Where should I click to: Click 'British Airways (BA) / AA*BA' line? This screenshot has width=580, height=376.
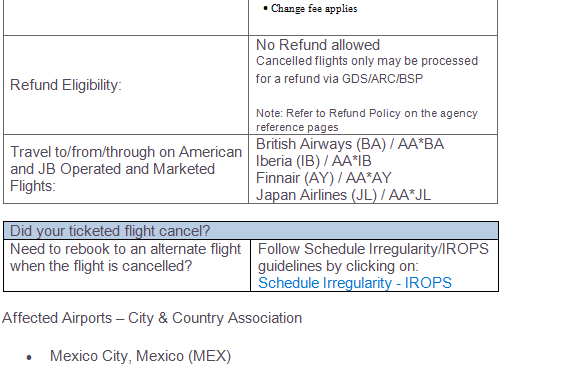click(350, 144)
